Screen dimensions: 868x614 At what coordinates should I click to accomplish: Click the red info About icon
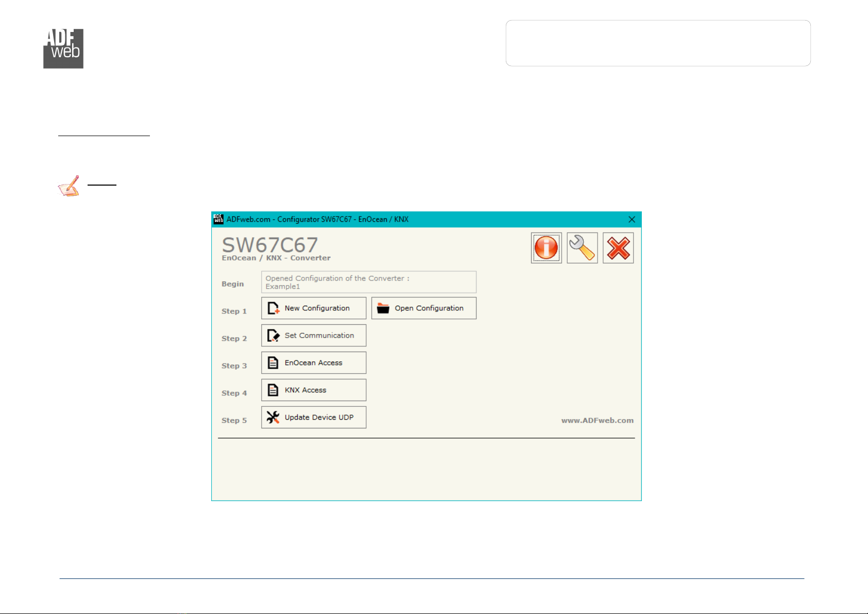click(x=546, y=248)
